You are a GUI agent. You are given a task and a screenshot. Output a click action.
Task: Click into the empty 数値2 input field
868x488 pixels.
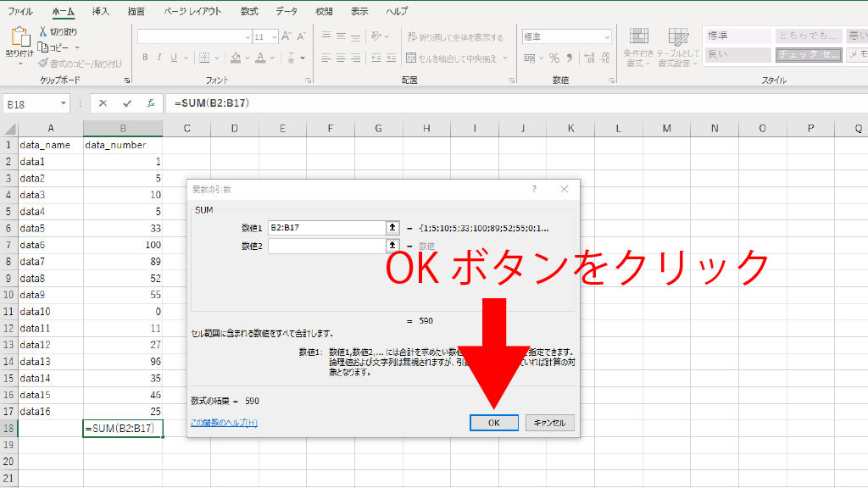tap(326, 246)
